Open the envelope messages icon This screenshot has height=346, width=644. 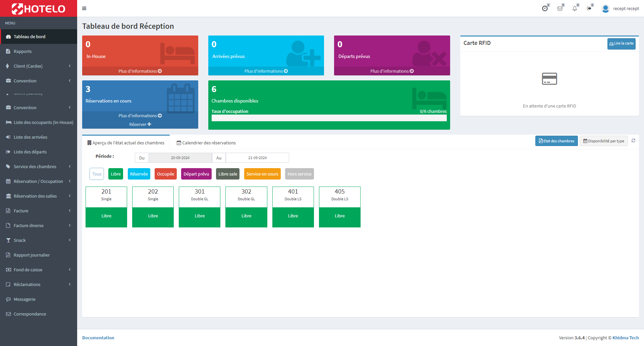(x=560, y=8)
